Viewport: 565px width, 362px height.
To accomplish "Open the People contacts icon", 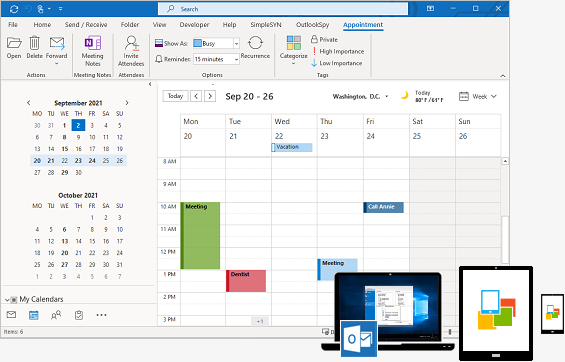I will point(56,315).
